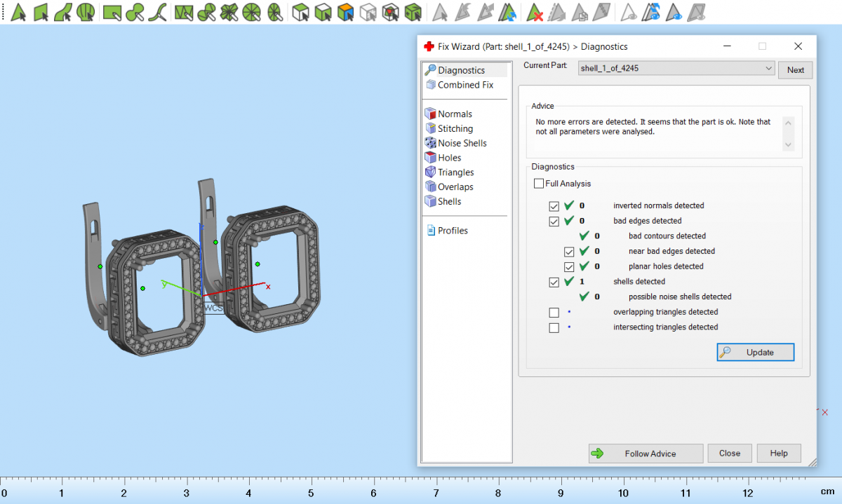Tick the intersecting triangles detected checkbox
This screenshot has width=842, height=504.
(554, 328)
